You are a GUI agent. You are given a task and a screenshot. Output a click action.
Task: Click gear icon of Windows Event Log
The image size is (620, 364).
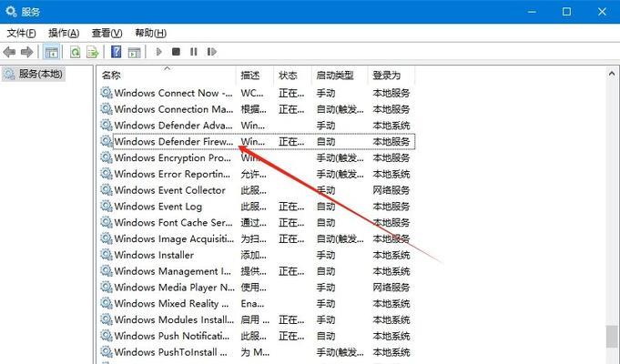click(107, 206)
